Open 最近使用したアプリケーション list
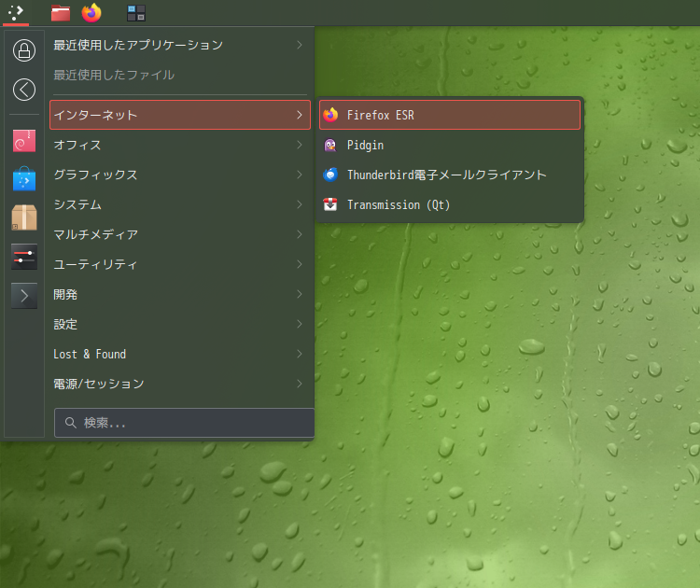The image size is (700, 588). tap(180, 45)
